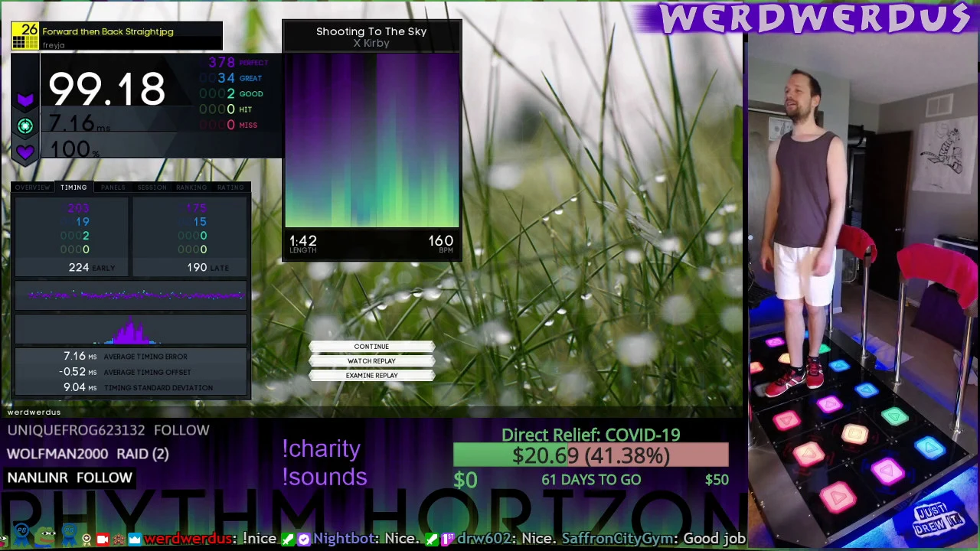Click the Nightbot username in chat
The width and height of the screenshot is (980, 551).
[345, 539]
